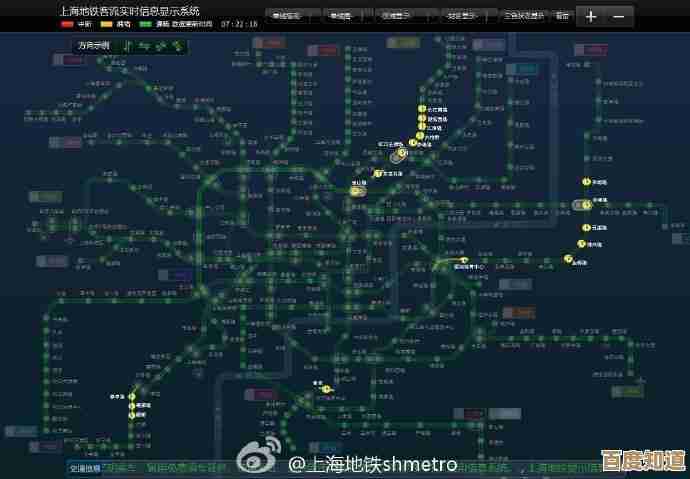
Task: Click the red congestion legend swatch
Action: click(67, 24)
